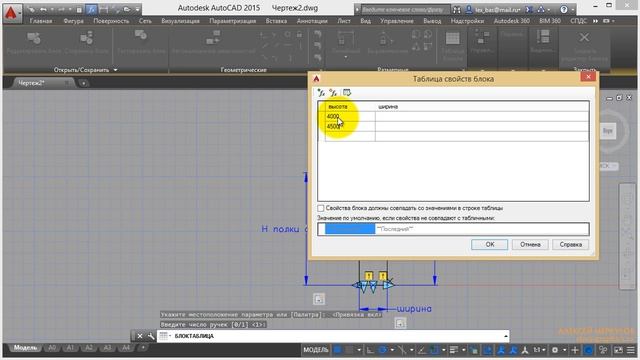Open the AutoCAD application menu logo

pyautogui.click(x=11, y=13)
